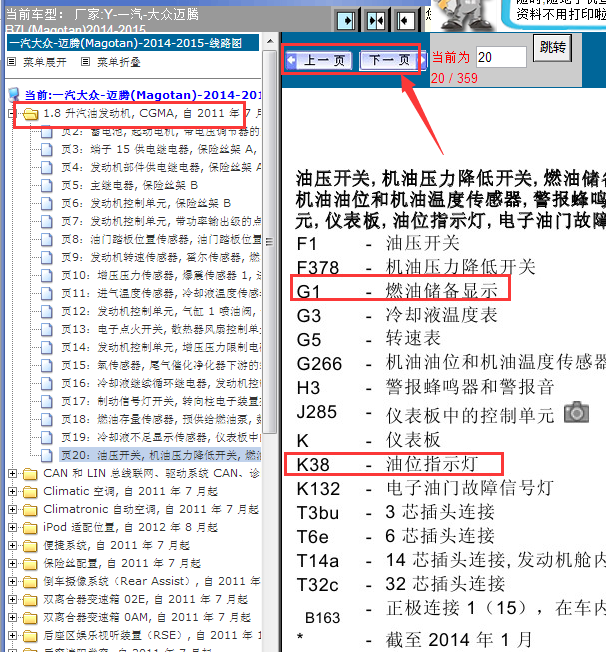Expand the 便捷系统 folder
606x652 pixels.
tap(12, 545)
